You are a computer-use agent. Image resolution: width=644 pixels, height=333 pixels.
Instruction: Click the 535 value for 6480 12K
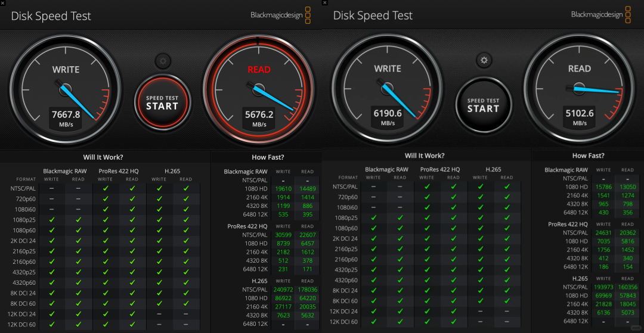pyautogui.click(x=283, y=214)
